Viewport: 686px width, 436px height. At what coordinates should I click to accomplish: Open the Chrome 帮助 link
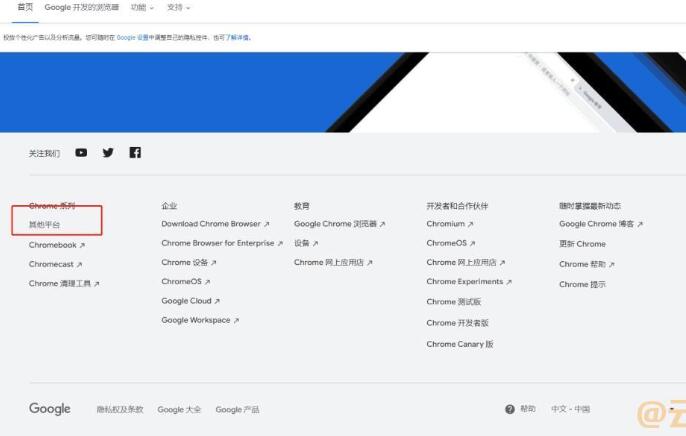tap(587, 264)
